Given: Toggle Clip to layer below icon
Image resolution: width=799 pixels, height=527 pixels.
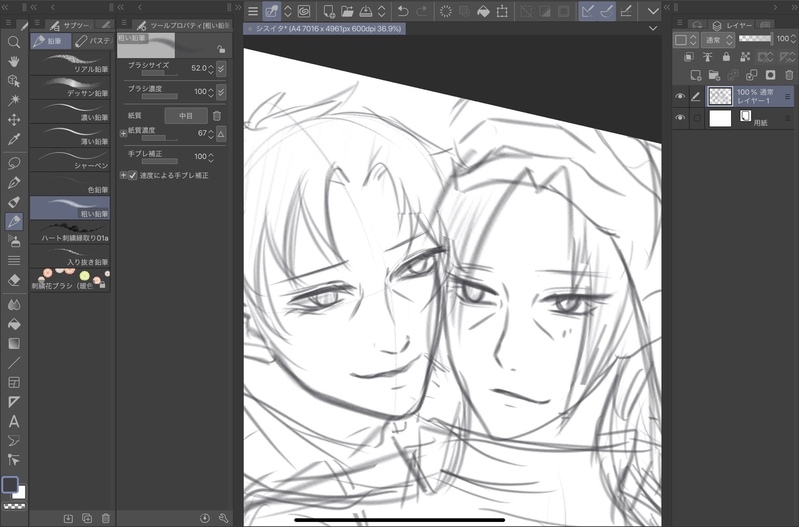Looking at the screenshot, I should point(689,57).
